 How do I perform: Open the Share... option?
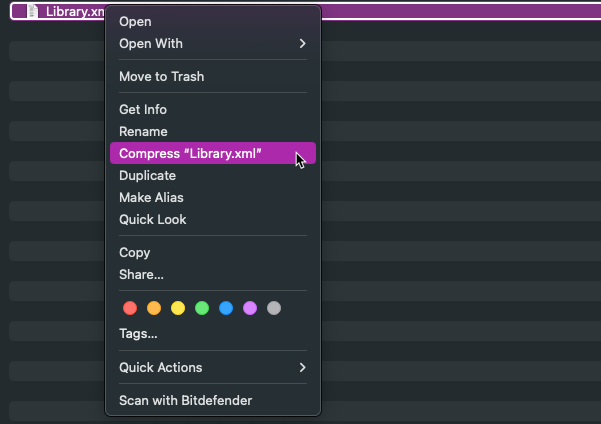141,275
